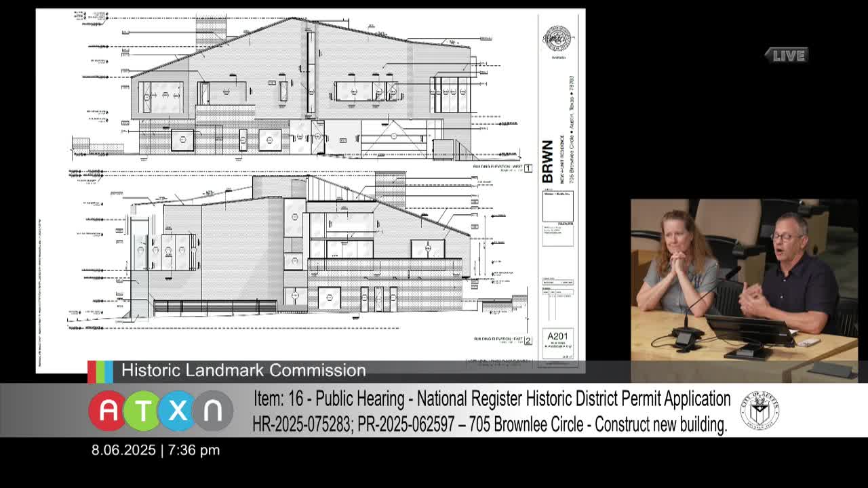Click the East elevation drawing at bottom
868x488 pixels.
pyautogui.click(x=298, y=249)
